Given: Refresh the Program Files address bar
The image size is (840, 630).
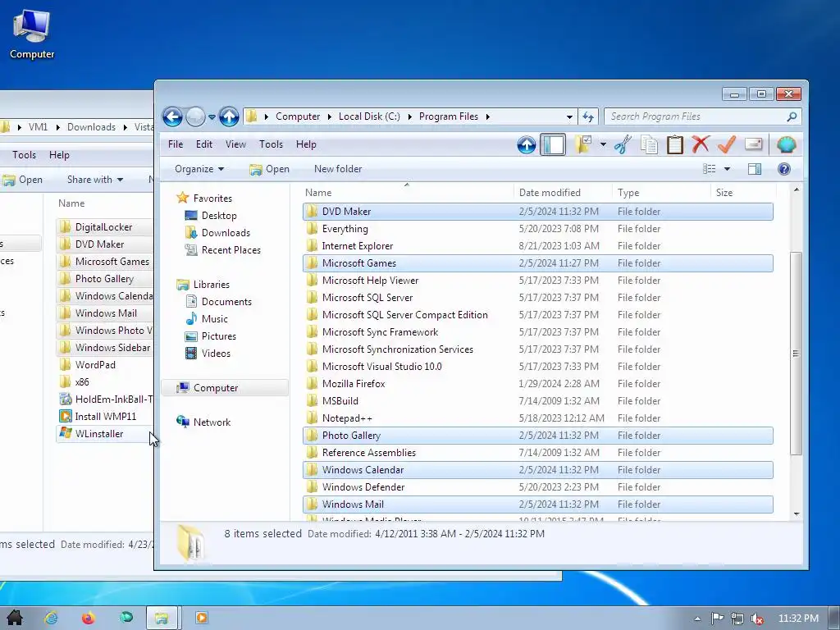Looking at the screenshot, I should (x=588, y=116).
